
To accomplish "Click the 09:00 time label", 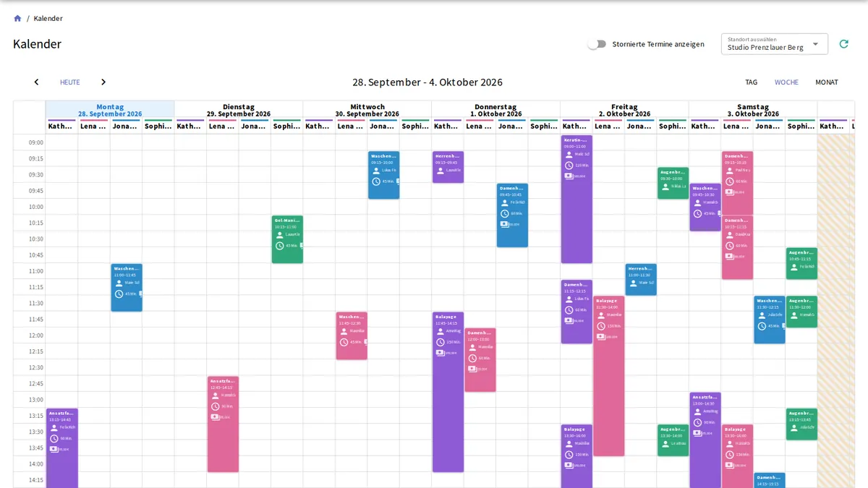I will click(x=35, y=142).
